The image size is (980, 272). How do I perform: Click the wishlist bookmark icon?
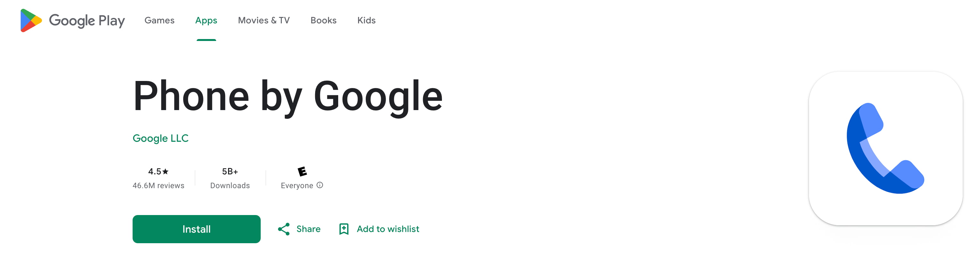344,229
